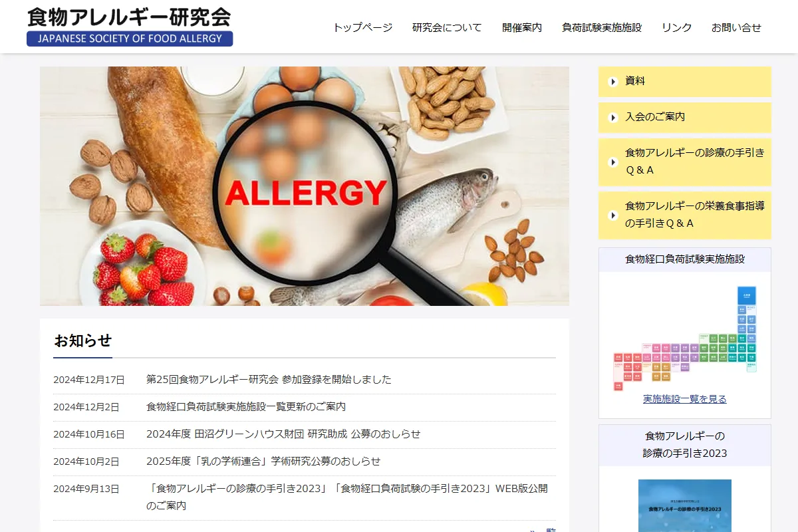Select 開催案内 in the top navigation
This screenshot has width=798, height=532.
pos(522,27)
